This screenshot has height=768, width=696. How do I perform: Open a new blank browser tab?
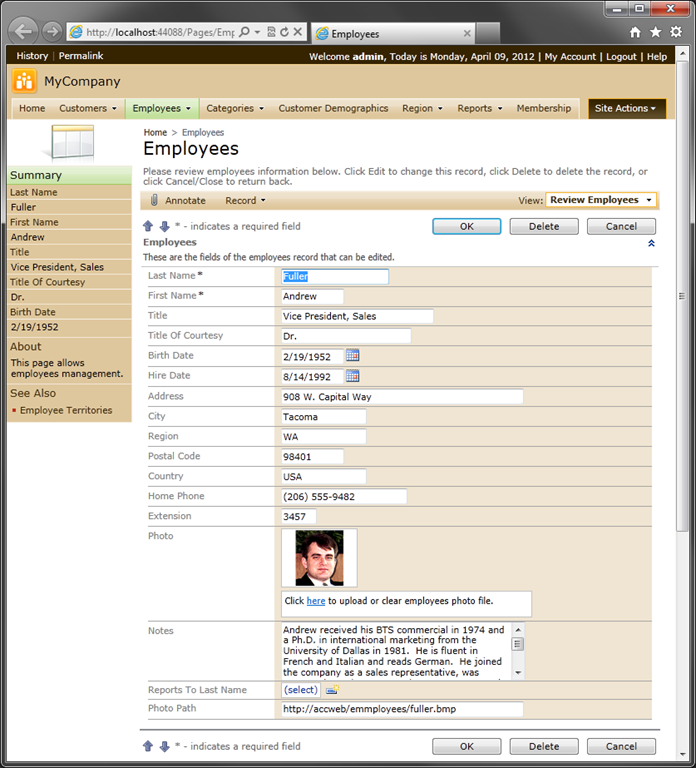487,33
